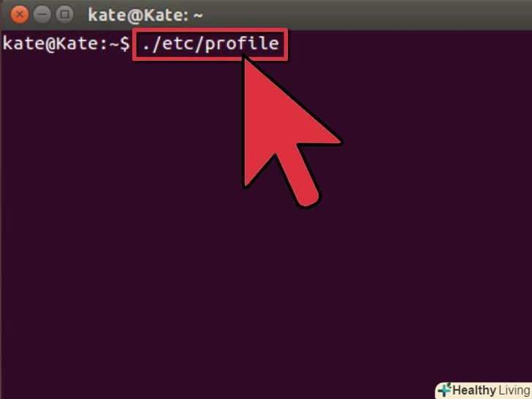Viewport: 532px width, 399px height.
Task: Click the ./etc/profile command text
Action: pyautogui.click(x=210, y=45)
